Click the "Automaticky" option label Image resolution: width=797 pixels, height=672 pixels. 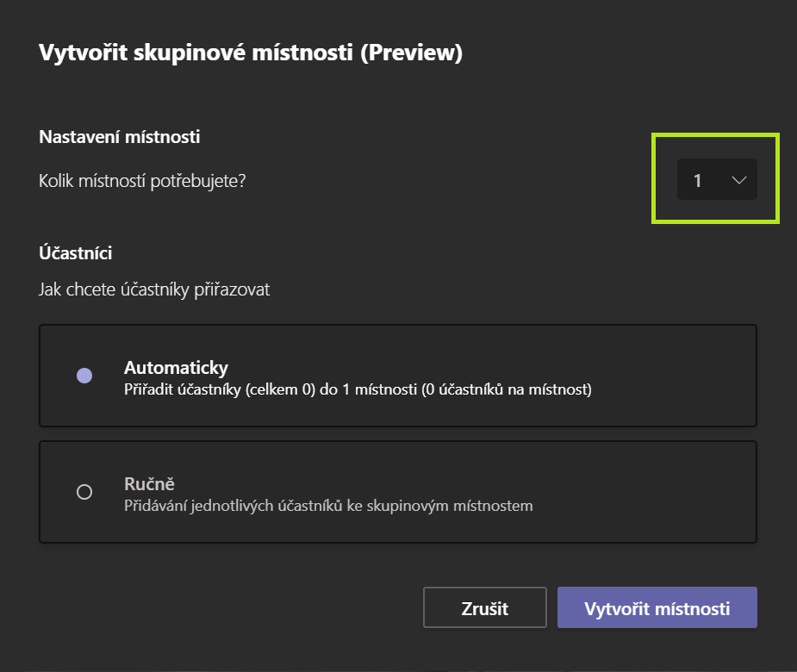click(176, 368)
